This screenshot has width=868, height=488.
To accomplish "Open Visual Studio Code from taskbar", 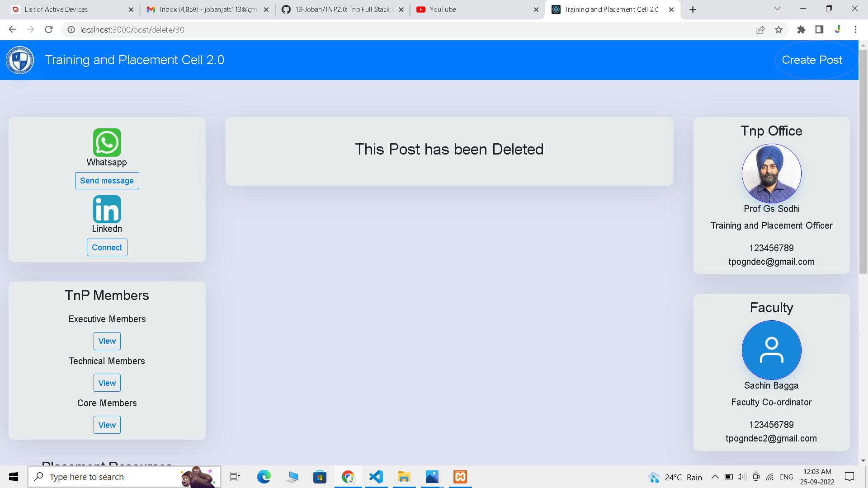I will tap(376, 477).
